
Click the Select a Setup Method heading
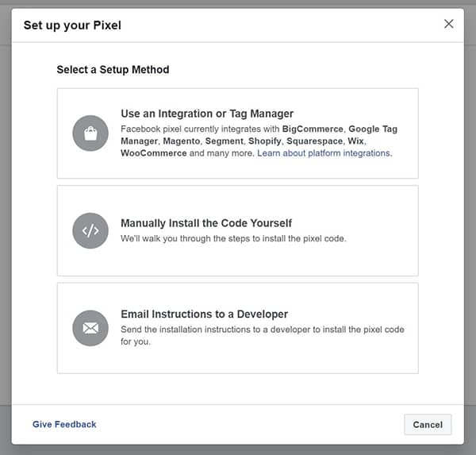click(113, 70)
